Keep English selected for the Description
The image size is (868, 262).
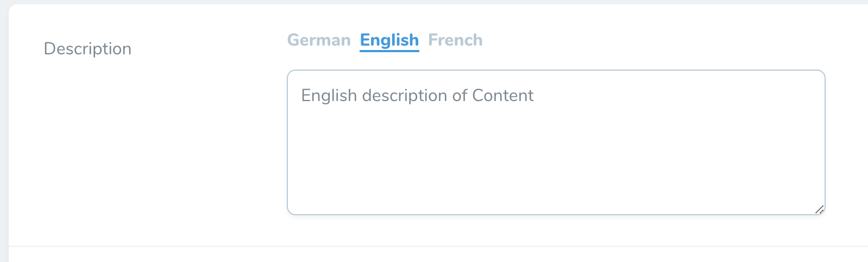389,40
